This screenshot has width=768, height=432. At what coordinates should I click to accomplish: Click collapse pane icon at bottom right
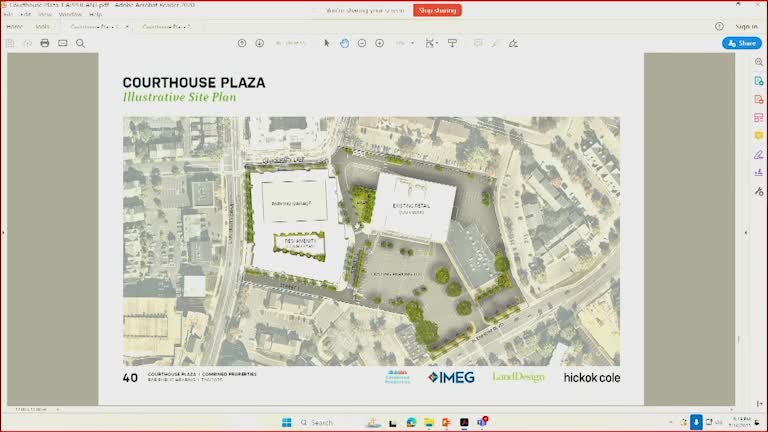(x=759, y=404)
